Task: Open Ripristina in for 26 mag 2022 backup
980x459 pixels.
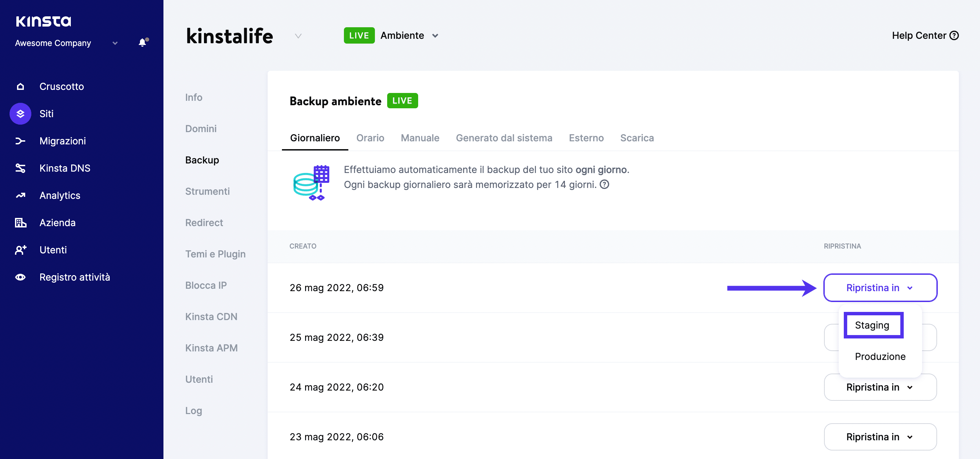Action: 880,288
